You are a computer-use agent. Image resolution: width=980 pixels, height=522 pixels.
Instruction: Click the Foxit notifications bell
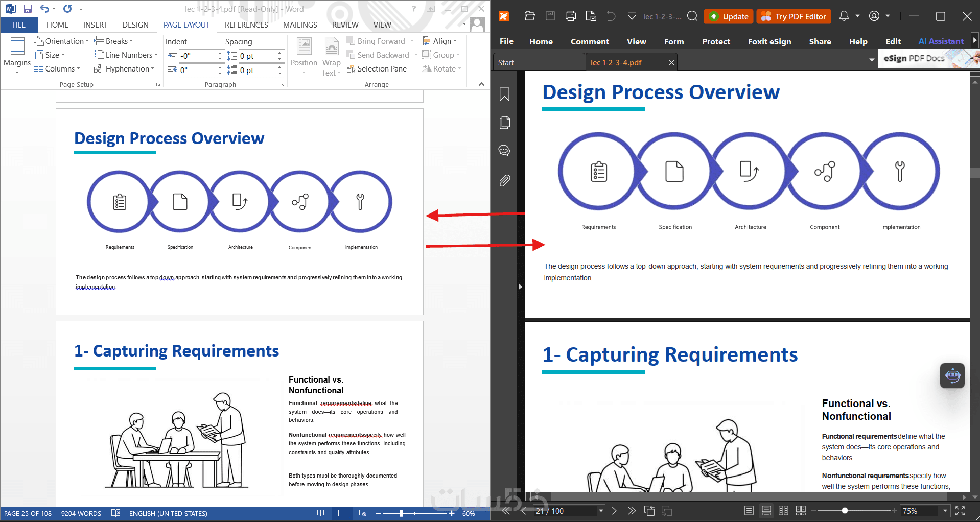844,16
